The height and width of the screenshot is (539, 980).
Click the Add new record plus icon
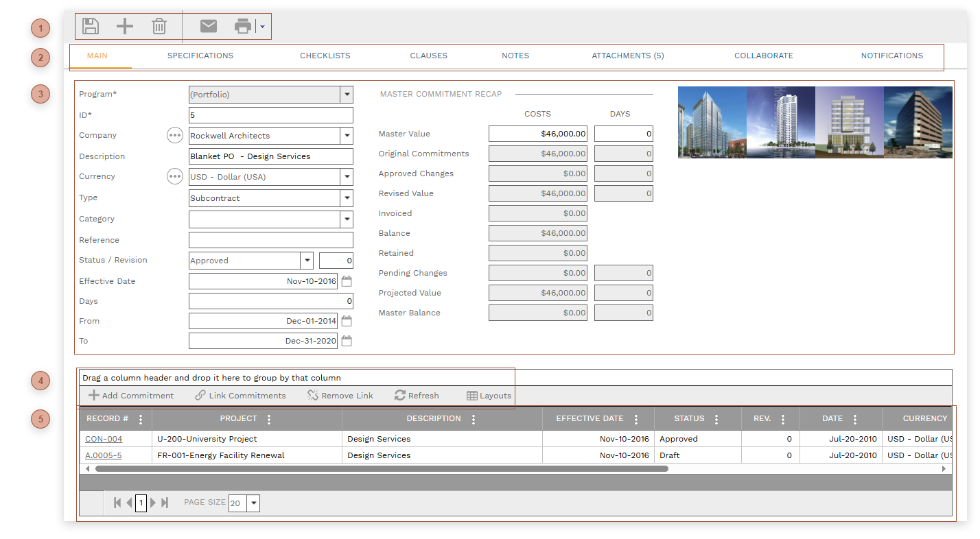124,27
